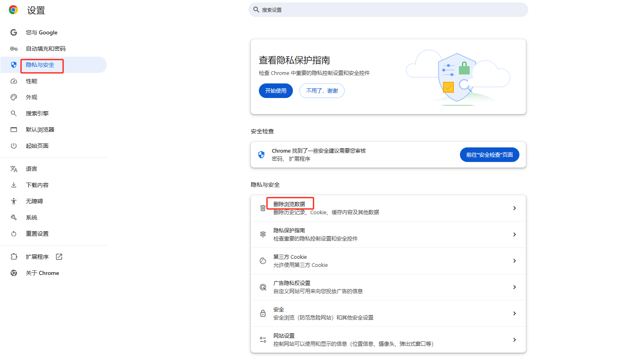
Task: Select 搜索引擎 from the sidebar
Action: (x=37, y=113)
